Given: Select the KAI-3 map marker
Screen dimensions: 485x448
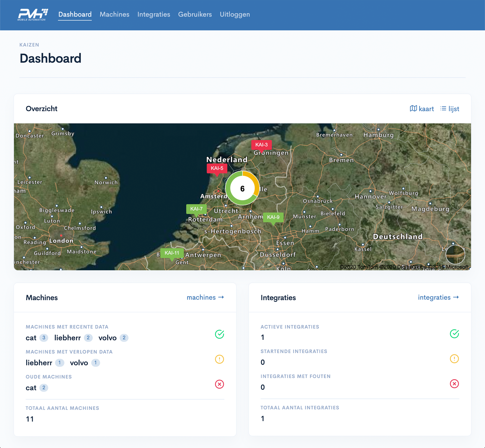Looking at the screenshot, I should (261, 145).
